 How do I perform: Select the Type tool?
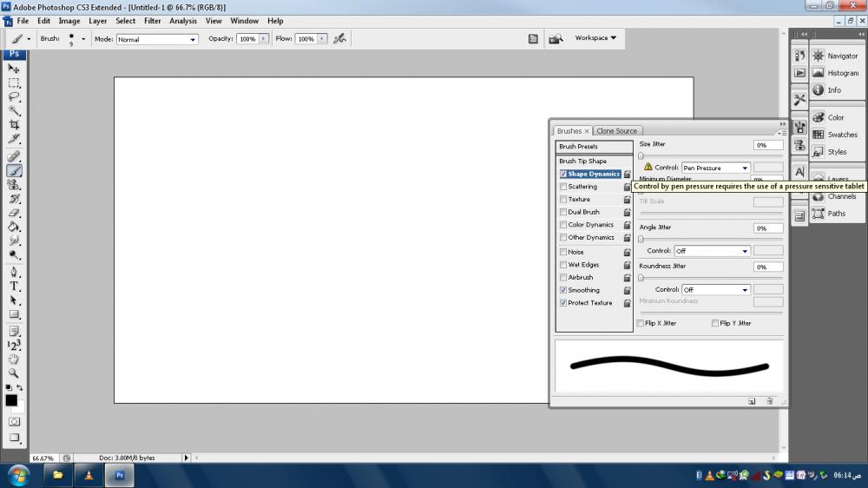click(14, 287)
